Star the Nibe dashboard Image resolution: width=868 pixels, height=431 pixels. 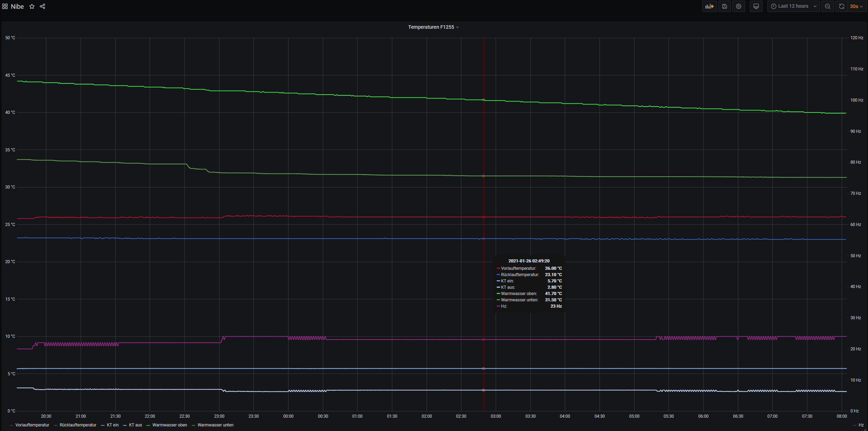32,6
